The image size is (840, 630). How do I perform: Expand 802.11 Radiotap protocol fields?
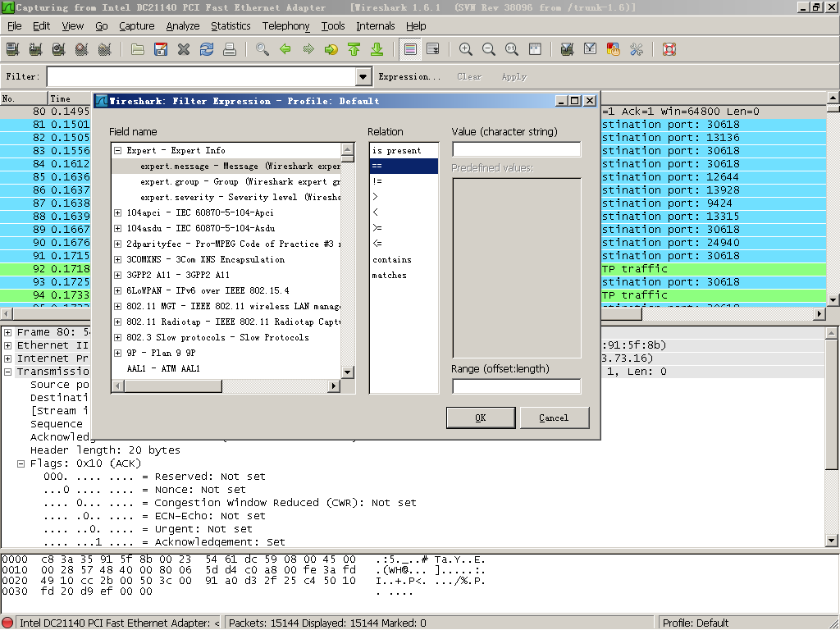118,322
